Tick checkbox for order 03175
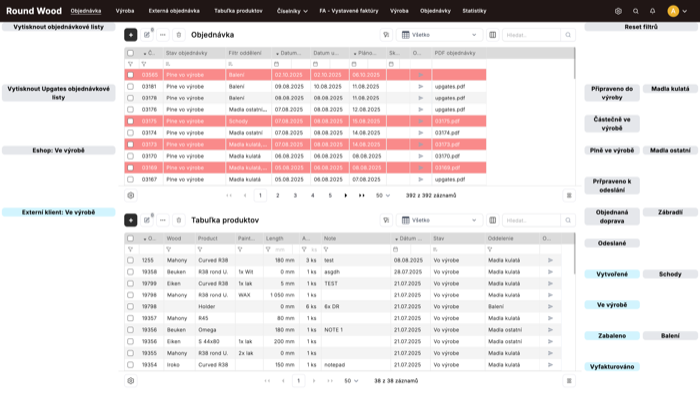This screenshot has width=700, height=393. click(130, 121)
